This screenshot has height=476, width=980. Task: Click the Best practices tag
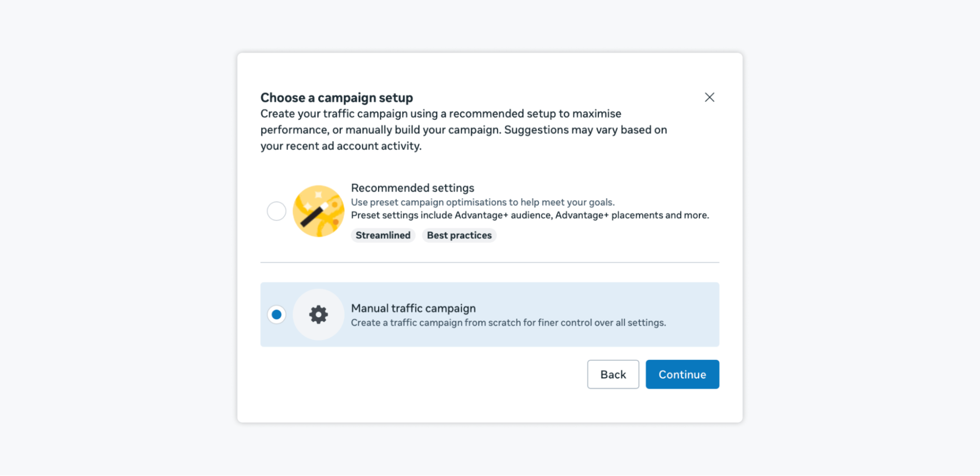point(459,235)
